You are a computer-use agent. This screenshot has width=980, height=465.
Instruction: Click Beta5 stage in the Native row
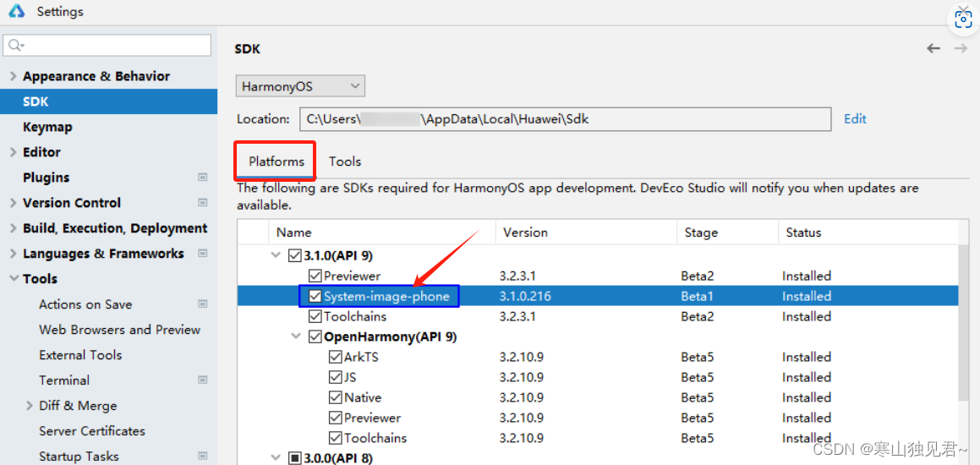tap(698, 397)
